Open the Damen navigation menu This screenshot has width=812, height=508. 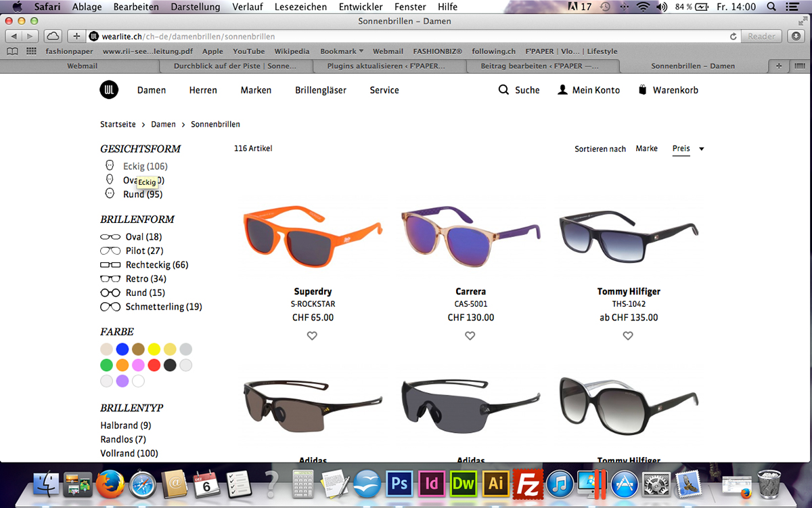click(x=152, y=90)
